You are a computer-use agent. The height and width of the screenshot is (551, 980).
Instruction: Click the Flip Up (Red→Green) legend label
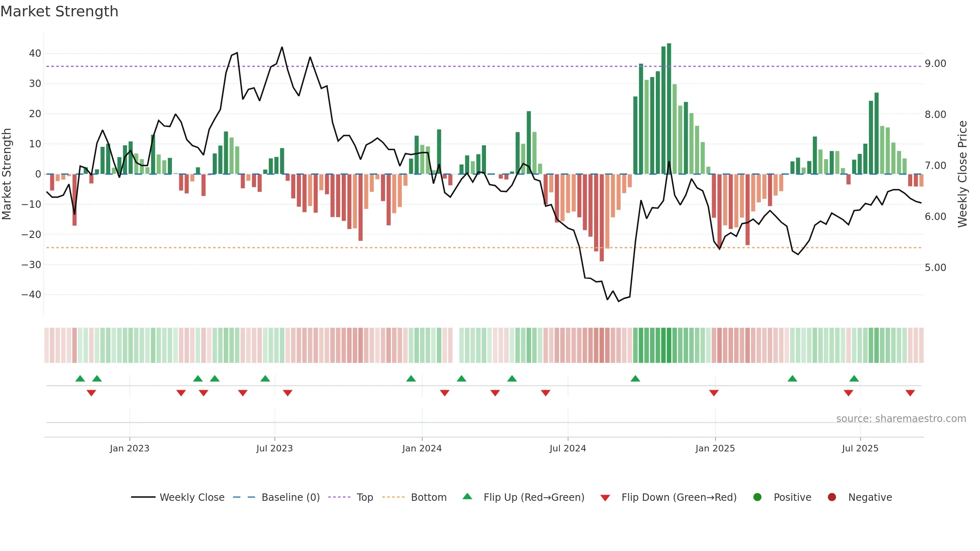tap(534, 497)
